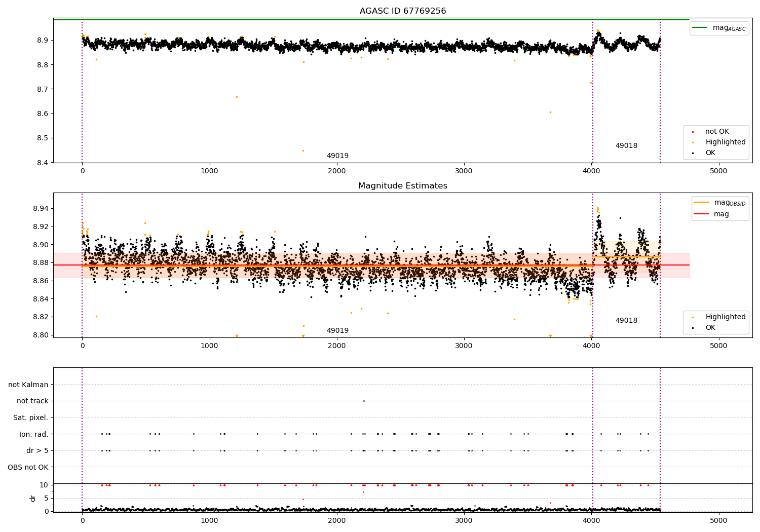Click the green line sample in mag AGASC legend

click(x=700, y=28)
